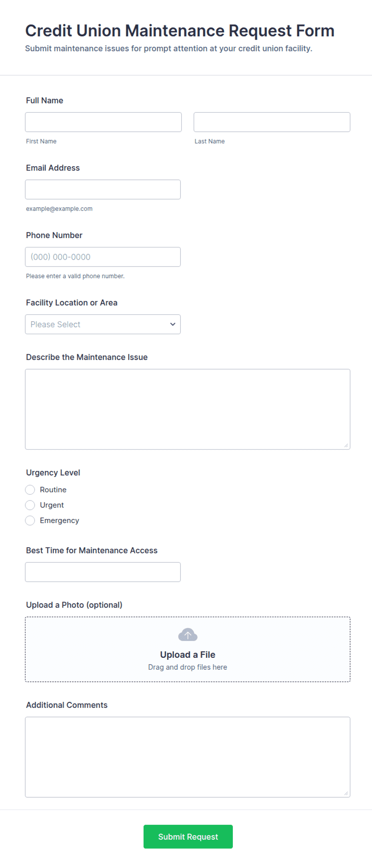The height and width of the screenshot is (868, 372).
Task: Focus the First Name input field
Action: (103, 122)
